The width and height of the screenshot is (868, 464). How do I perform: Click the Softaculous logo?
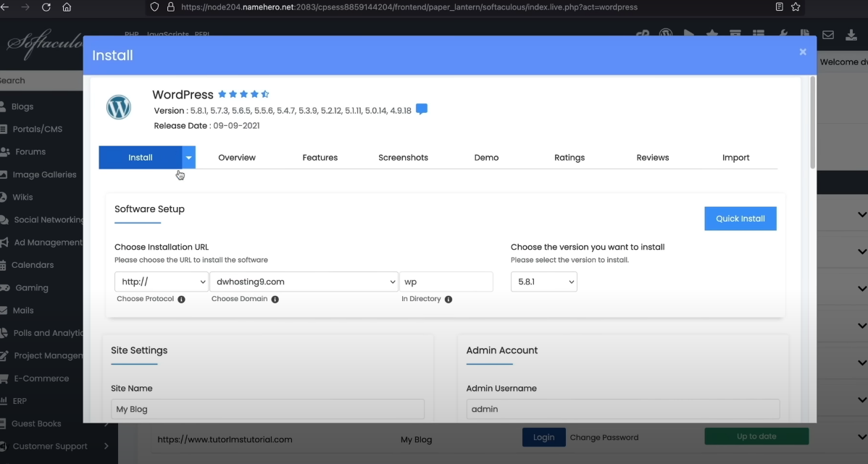pyautogui.click(x=44, y=44)
